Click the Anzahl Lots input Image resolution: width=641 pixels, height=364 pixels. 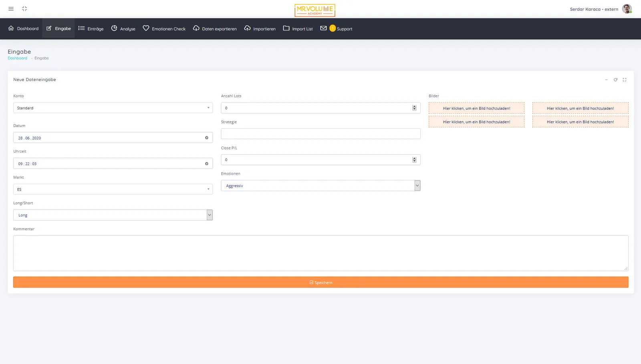320,108
